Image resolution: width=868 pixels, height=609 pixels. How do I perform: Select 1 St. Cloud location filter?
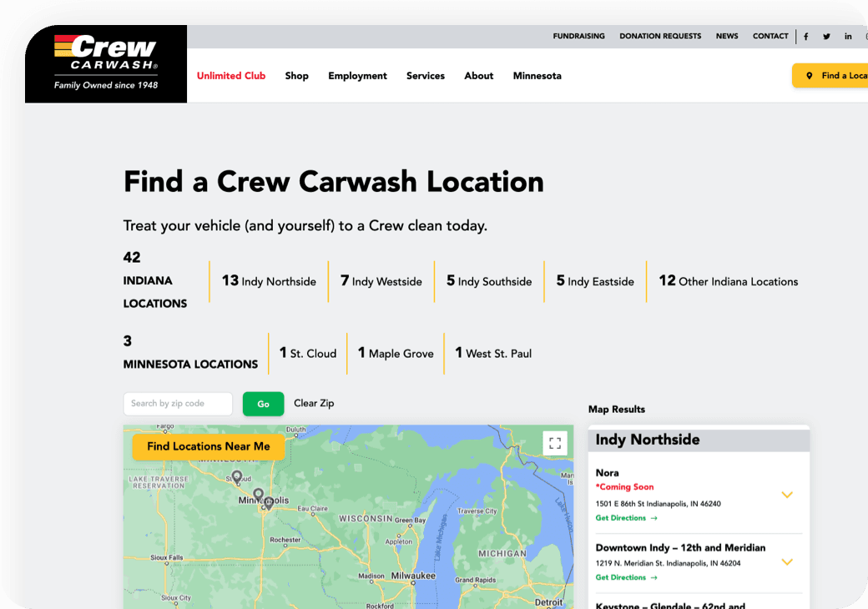[308, 353]
